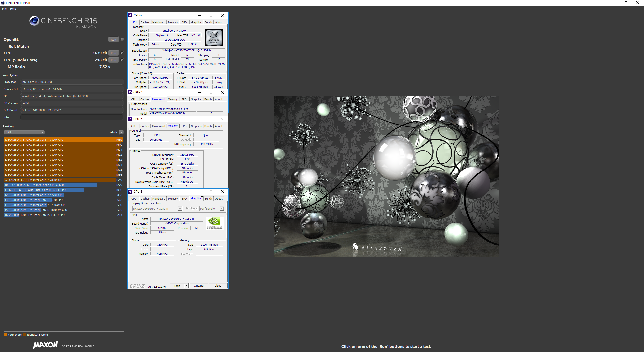Click the brown Identical System legend swatch

pos(24,335)
